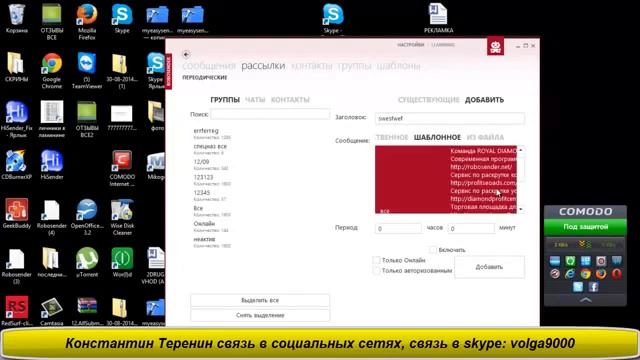The image size is (640, 360).
Task: Switch to the ДОБАВИТЬ tab
Action: (x=484, y=100)
